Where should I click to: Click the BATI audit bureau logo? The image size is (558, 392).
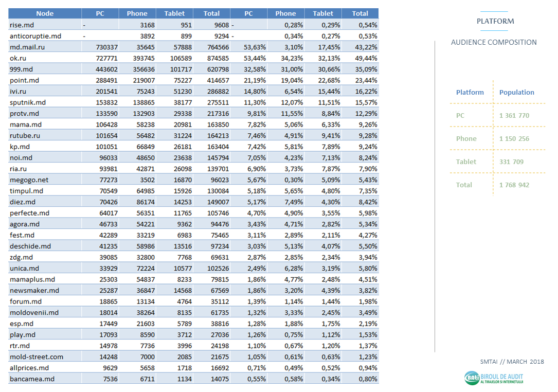pyautogui.click(x=493, y=378)
